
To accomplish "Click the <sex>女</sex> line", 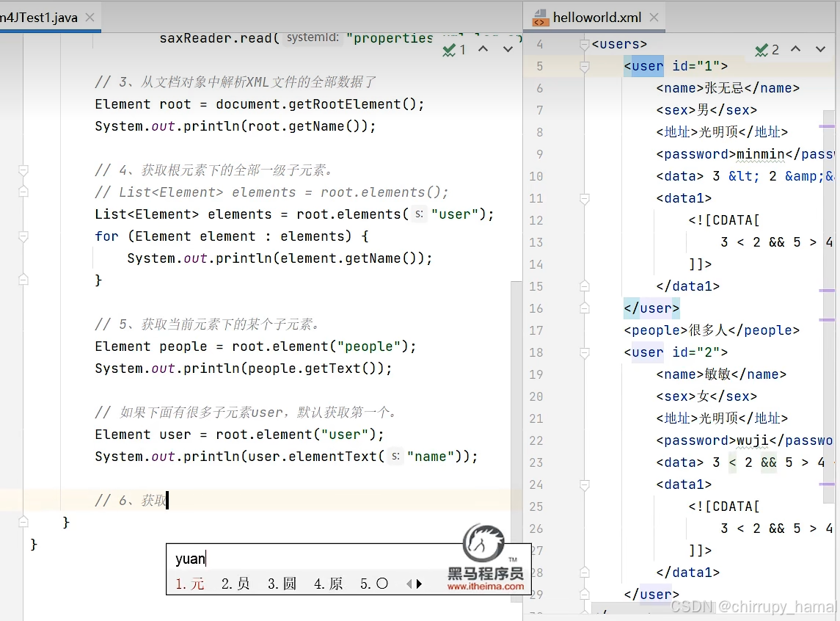I will (x=706, y=396).
